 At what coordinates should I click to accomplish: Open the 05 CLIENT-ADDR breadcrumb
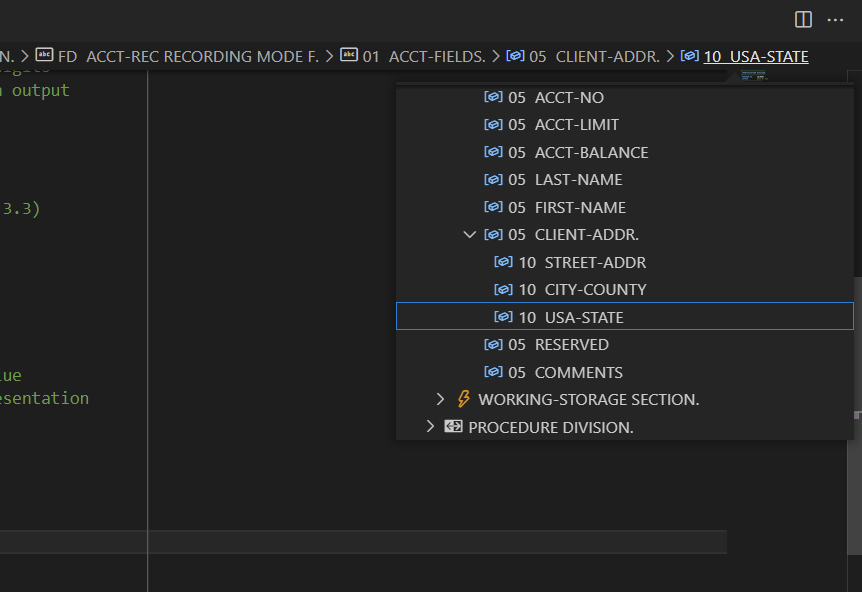pos(595,57)
